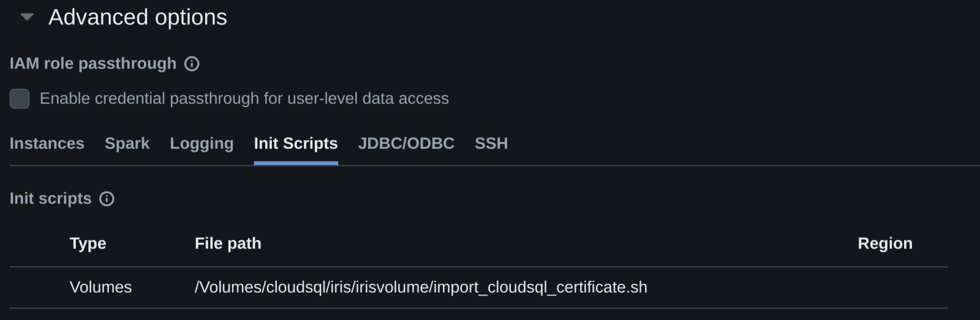Image resolution: width=980 pixels, height=320 pixels.
Task: Switch to the Instances tab
Action: click(x=47, y=143)
